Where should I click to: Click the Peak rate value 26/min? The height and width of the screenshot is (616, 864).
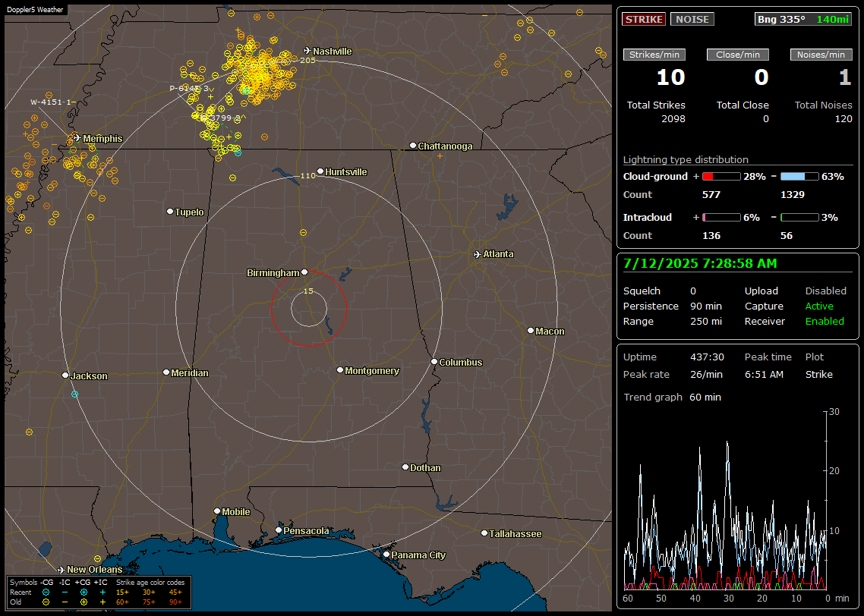click(708, 374)
